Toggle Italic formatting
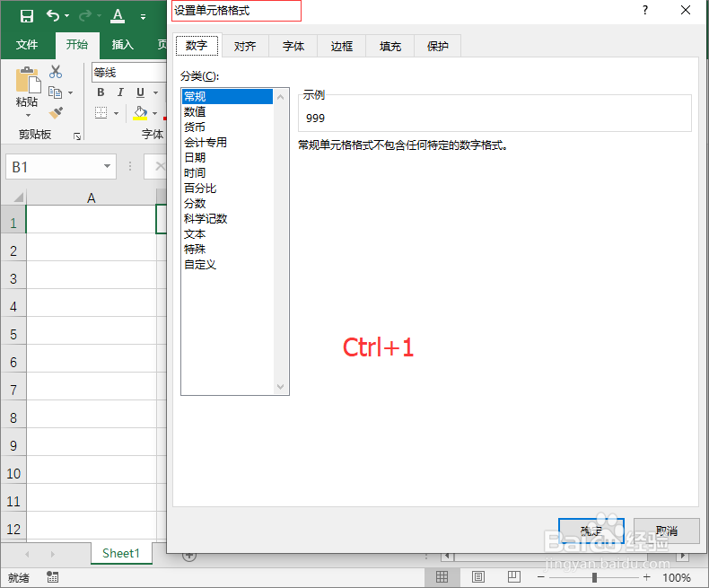This screenshot has height=588, width=709. (120, 92)
